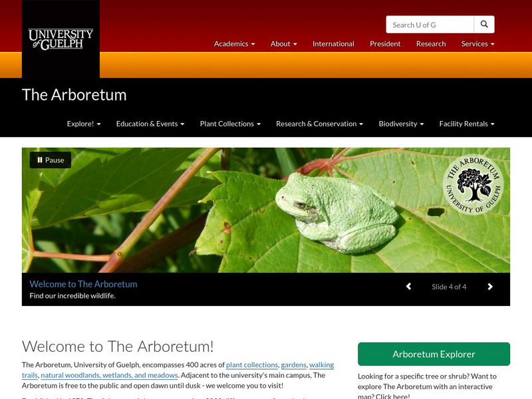Viewport: 532px width, 399px height.
Task: Open Facility Rentals menu
Action: click(x=467, y=124)
